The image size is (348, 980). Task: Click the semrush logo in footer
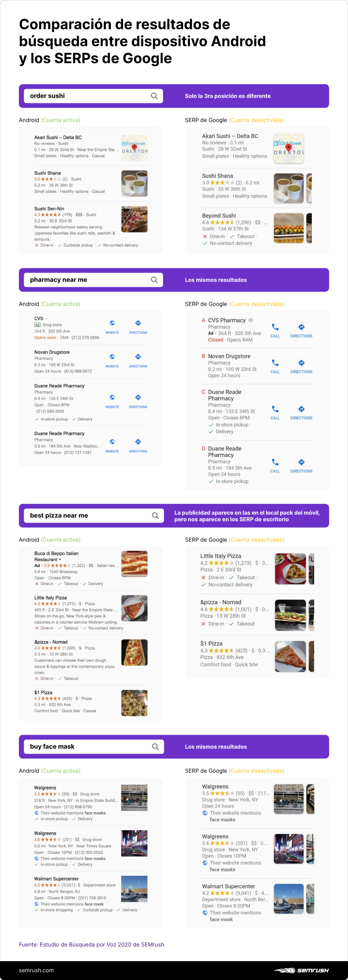click(302, 970)
